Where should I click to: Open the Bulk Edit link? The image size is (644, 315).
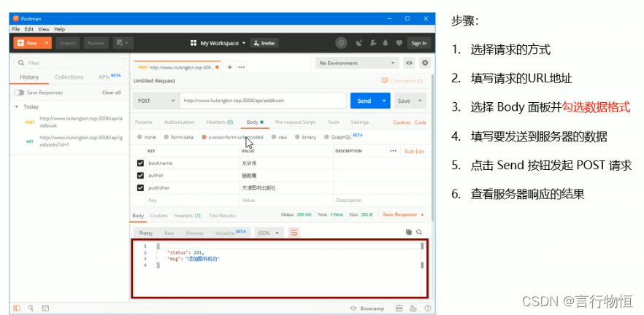415,152
